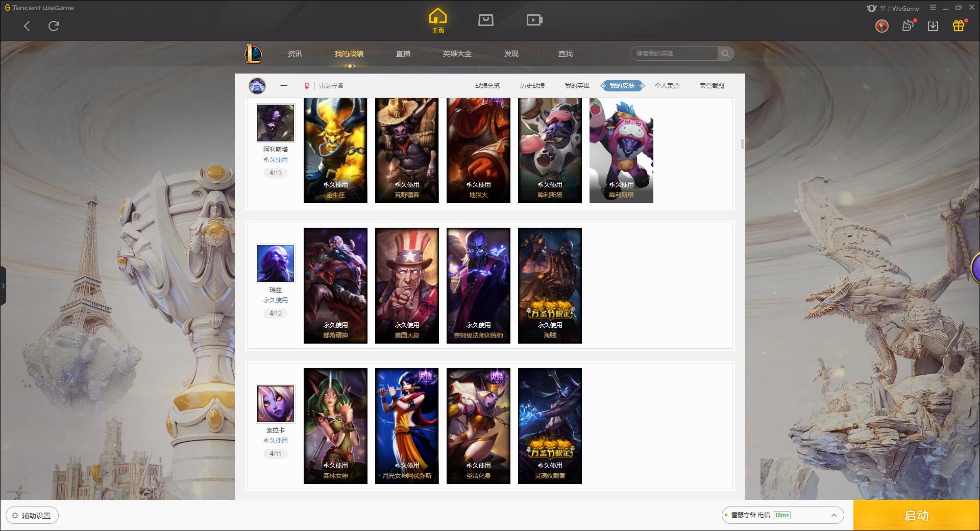Click the League of Legends logo icon
This screenshot has height=531, width=980.
point(254,54)
